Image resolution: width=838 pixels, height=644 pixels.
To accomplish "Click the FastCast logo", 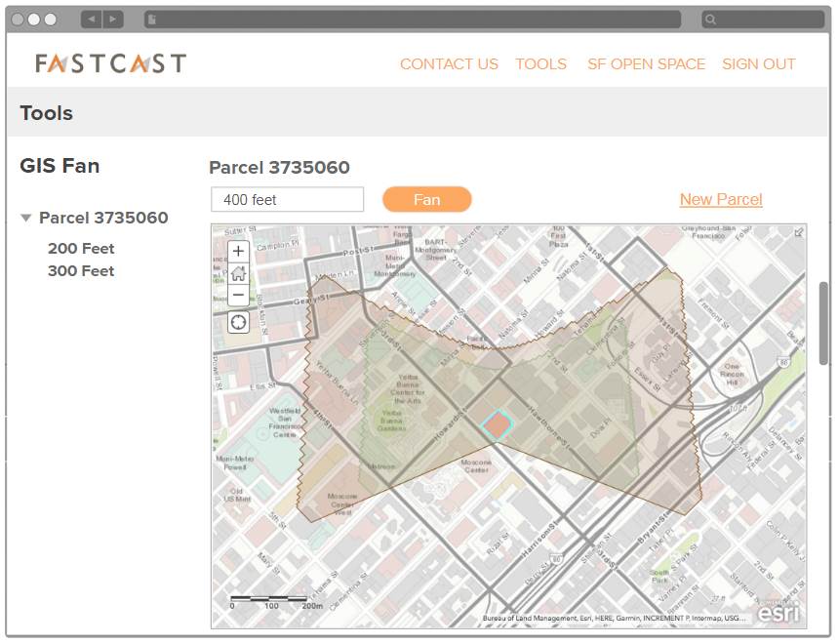I will (x=110, y=63).
